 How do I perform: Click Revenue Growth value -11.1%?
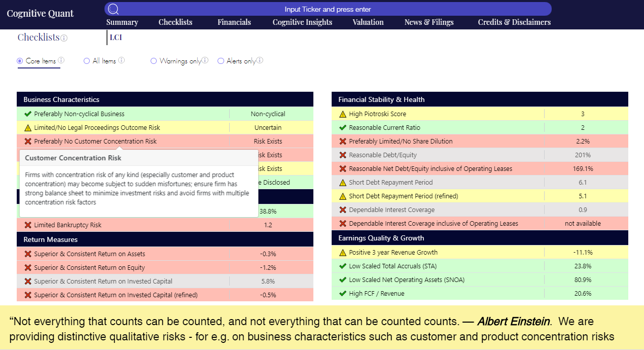coord(583,253)
